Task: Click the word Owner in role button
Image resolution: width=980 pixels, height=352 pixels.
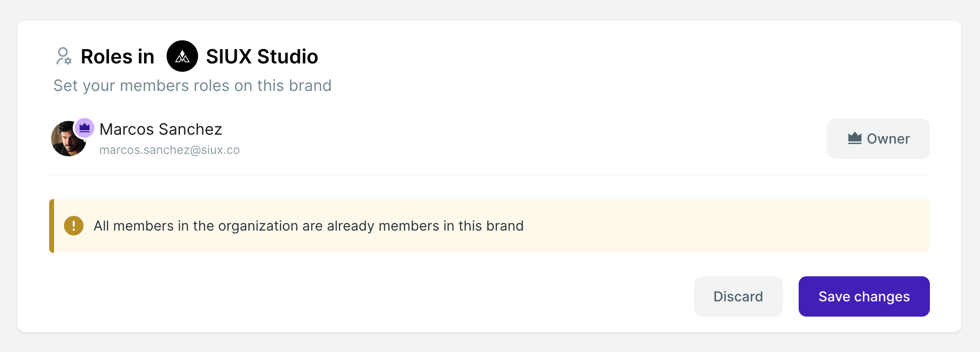Action: 888,139
